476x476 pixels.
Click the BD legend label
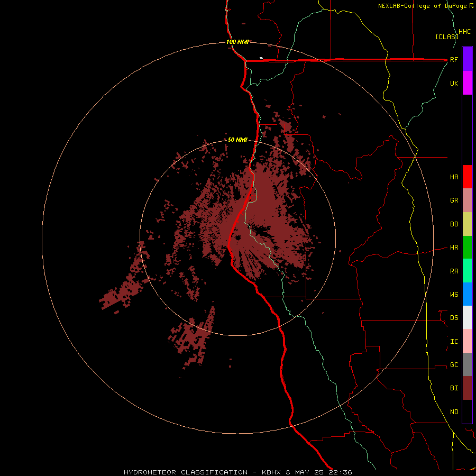pyautogui.click(x=454, y=224)
